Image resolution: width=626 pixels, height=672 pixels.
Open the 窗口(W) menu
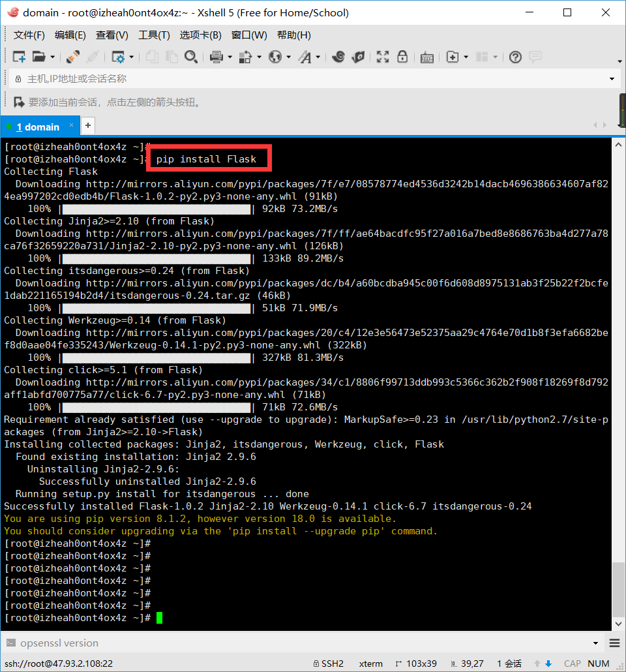pos(249,35)
